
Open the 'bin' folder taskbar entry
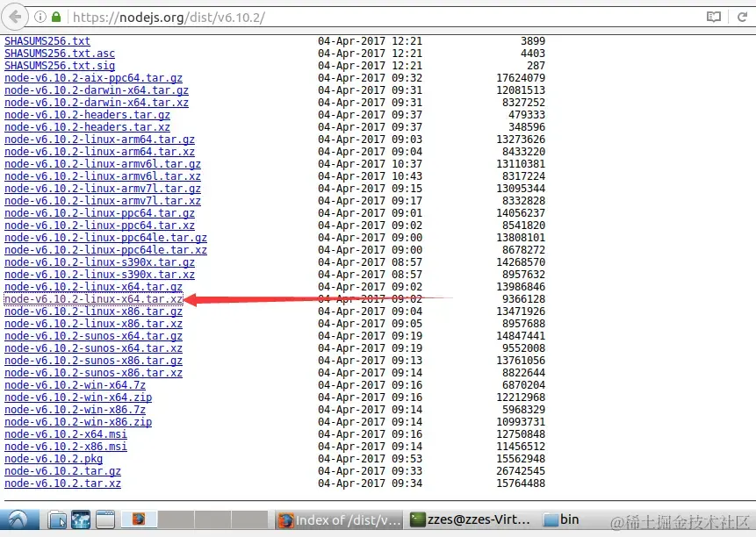point(561,519)
